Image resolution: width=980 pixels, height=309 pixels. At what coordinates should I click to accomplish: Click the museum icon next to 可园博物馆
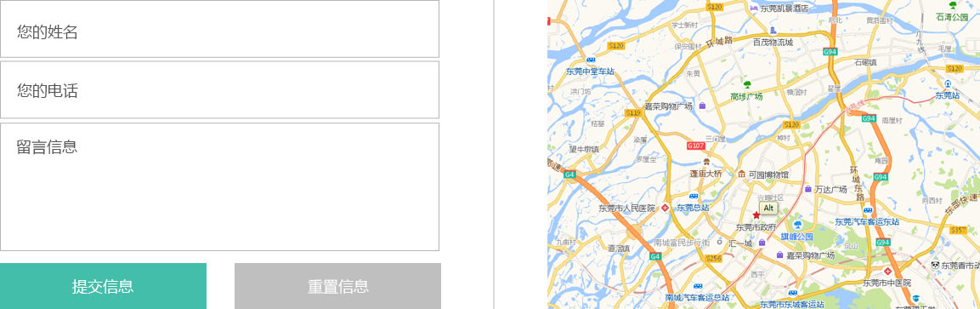click(741, 174)
